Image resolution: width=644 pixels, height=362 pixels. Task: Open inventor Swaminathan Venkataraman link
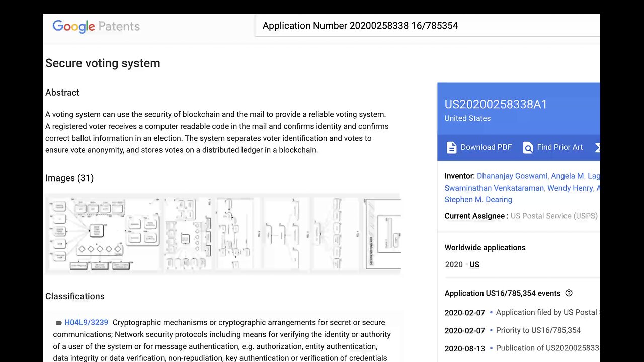494,188
